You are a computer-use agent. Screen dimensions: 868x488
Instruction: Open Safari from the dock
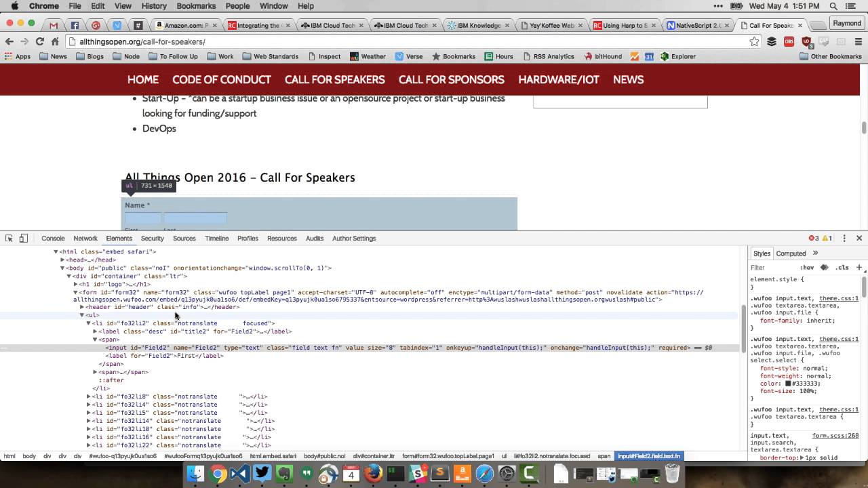484,474
